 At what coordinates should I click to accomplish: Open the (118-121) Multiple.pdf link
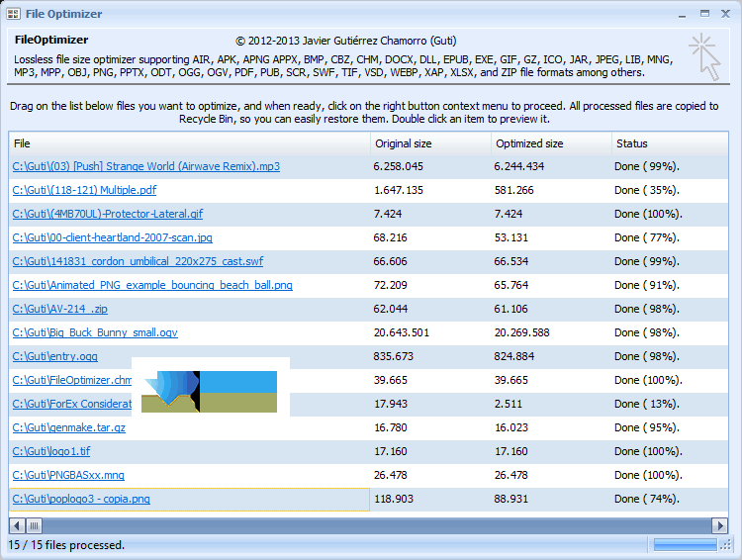point(84,190)
